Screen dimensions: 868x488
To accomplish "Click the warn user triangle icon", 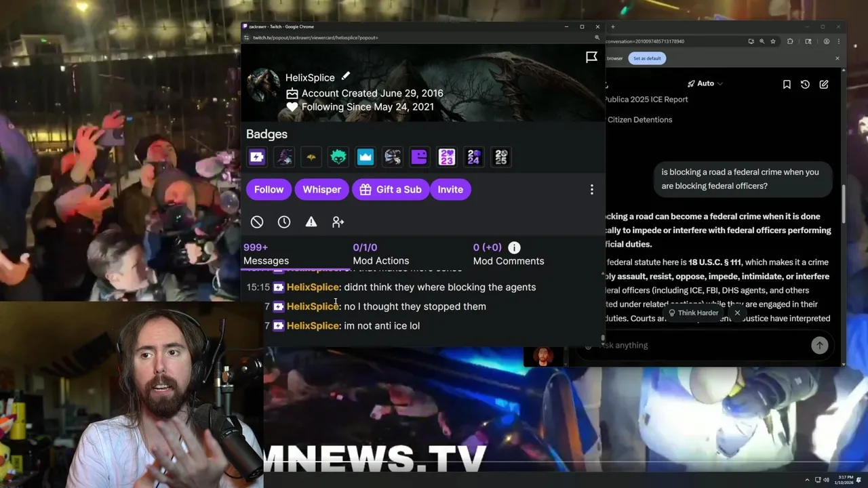I will [x=311, y=222].
